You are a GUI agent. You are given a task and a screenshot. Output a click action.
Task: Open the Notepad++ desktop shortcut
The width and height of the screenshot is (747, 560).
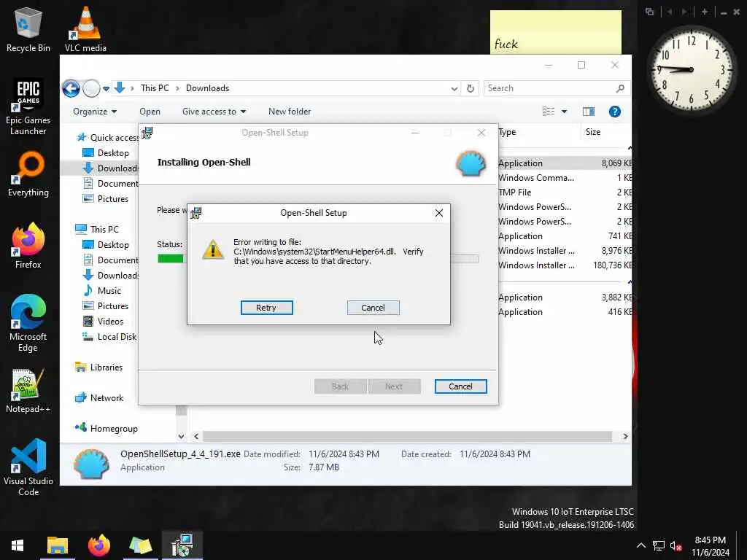tap(28, 391)
